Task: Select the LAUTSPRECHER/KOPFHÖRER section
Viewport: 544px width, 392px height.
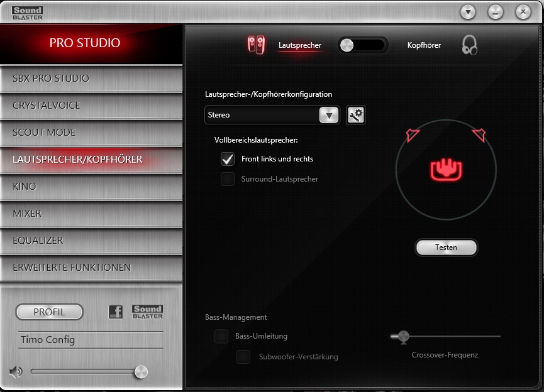Action: (91, 160)
